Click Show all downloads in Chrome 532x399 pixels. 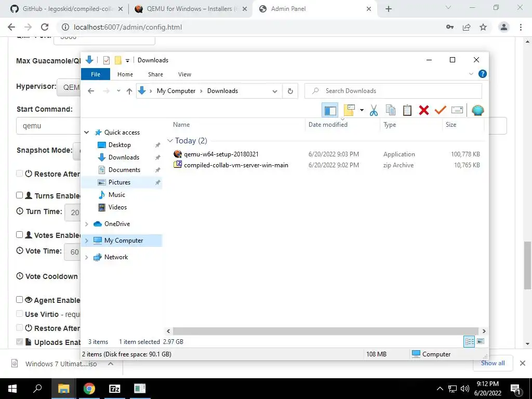tap(493, 363)
